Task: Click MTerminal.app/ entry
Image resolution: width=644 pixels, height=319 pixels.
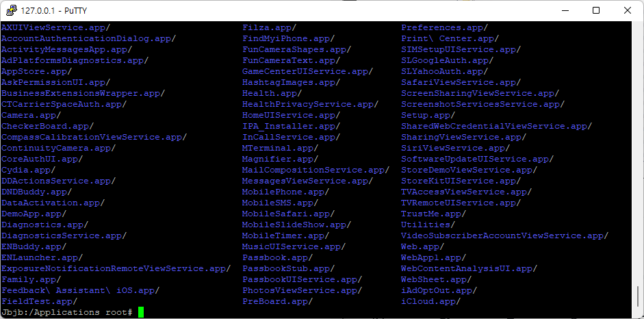Action: point(280,149)
